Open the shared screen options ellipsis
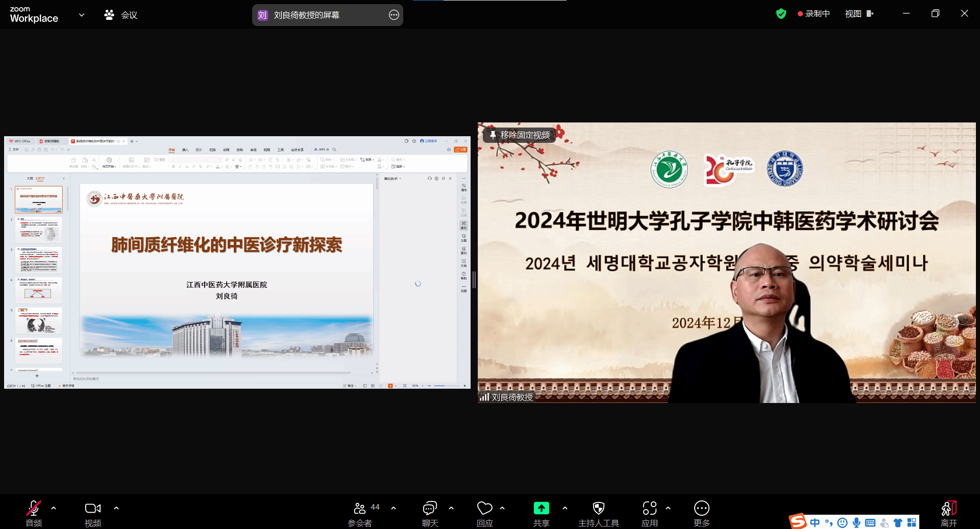Screen dimensions: 980x529 pos(394,15)
